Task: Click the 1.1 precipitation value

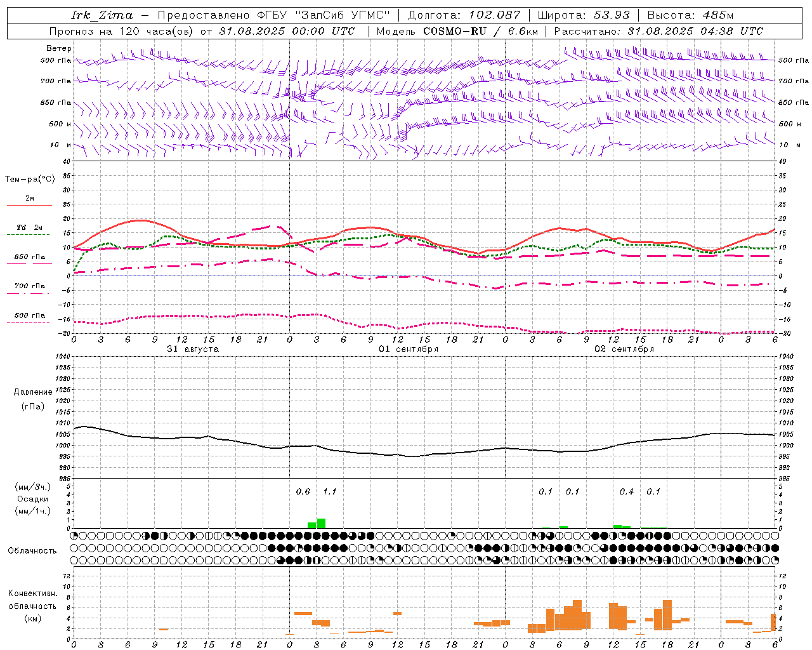Action: pos(330,492)
